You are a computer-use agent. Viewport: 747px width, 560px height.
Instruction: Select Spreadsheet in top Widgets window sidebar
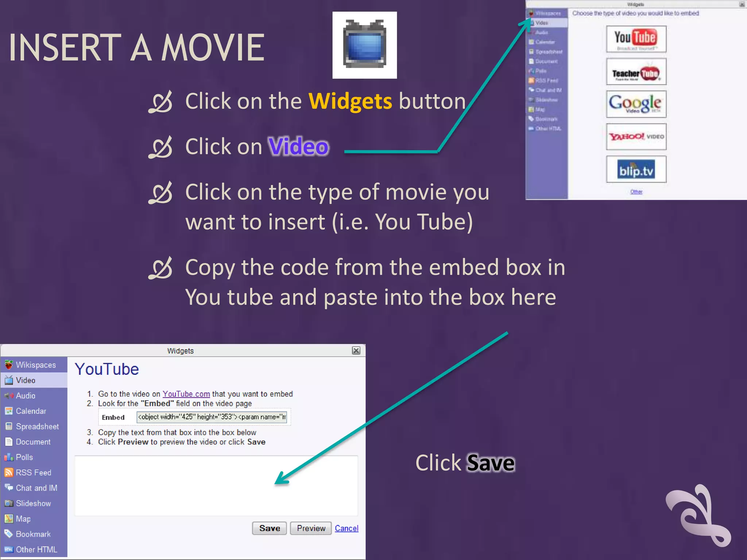[x=547, y=52]
